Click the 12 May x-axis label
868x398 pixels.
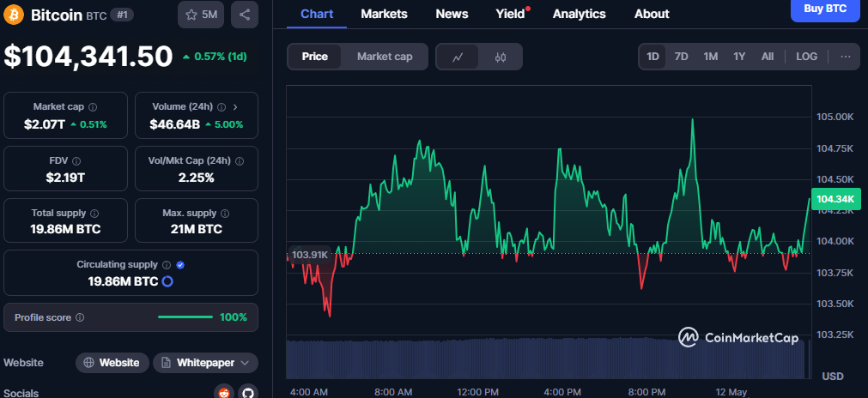coord(730,392)
